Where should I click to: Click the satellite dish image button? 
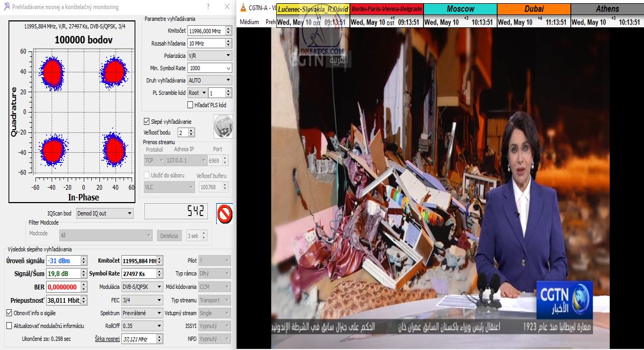click(x=222, y=125)
